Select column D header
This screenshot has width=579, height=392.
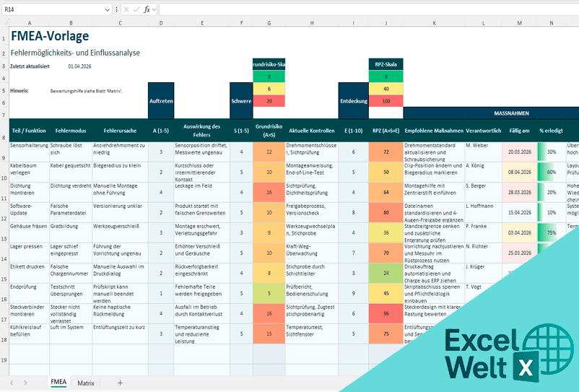[161, 23]
